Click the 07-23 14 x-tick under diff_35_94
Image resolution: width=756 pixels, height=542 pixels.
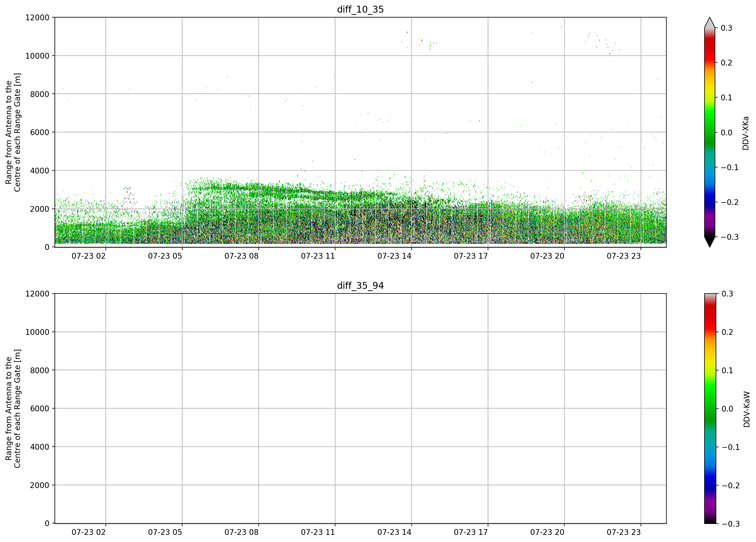pos(394,532)
